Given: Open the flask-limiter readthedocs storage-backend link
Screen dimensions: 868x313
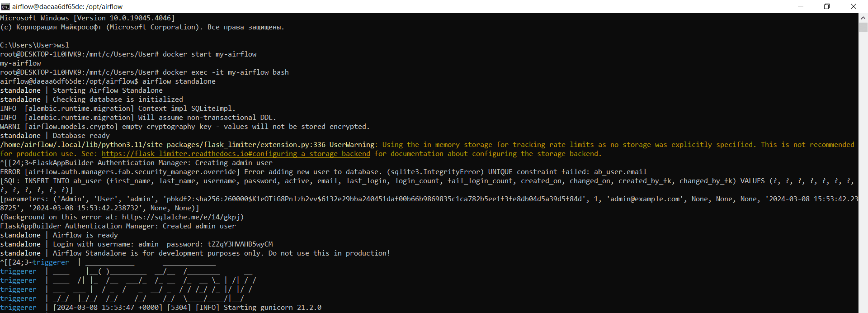Looking at the screenshot, I should click(236, 154).
